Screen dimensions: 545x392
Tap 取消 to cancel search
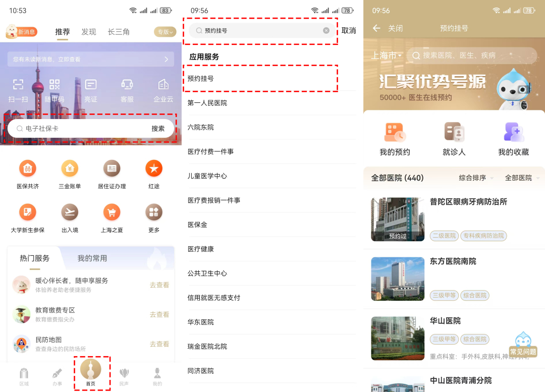point(349,31)
